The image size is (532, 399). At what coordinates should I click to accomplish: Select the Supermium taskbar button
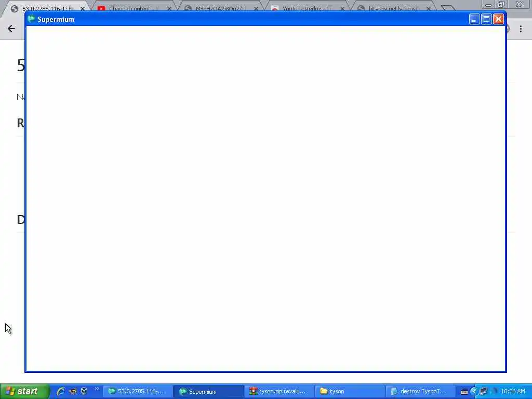click(208, 392)
